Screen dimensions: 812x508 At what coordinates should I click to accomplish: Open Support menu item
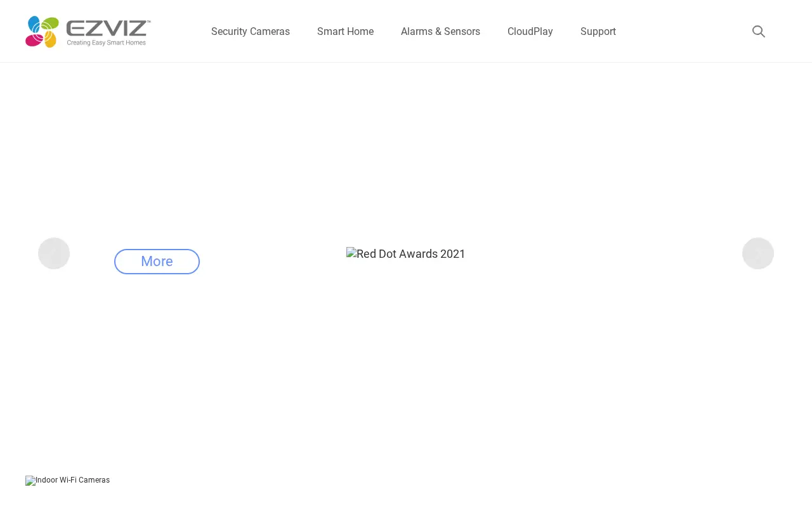[x=598, y=32]
